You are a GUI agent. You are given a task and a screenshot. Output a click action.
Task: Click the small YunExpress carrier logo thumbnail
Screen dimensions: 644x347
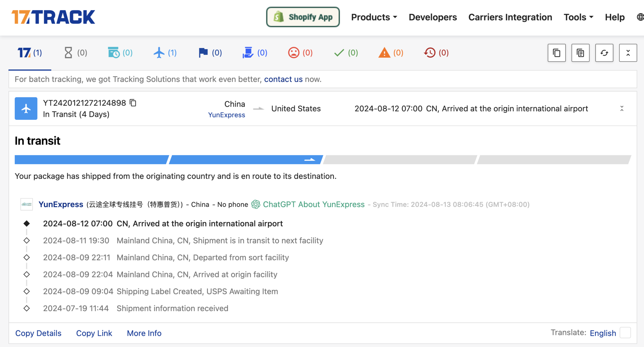coord(27,204)
